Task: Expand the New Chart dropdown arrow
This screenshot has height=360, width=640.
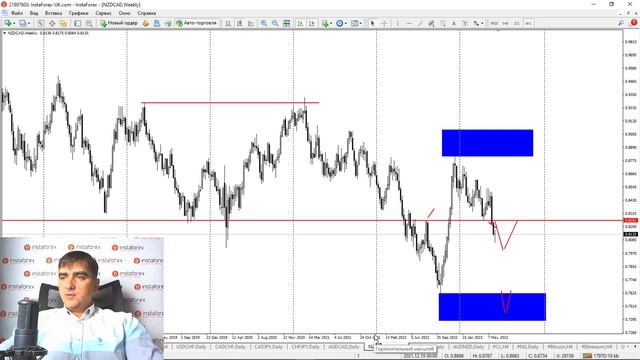Action: [x=14, y=23]
